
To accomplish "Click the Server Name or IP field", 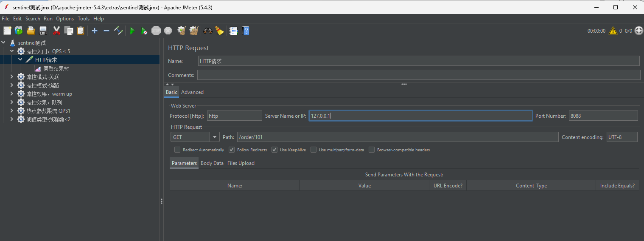I will coord(420,116).
